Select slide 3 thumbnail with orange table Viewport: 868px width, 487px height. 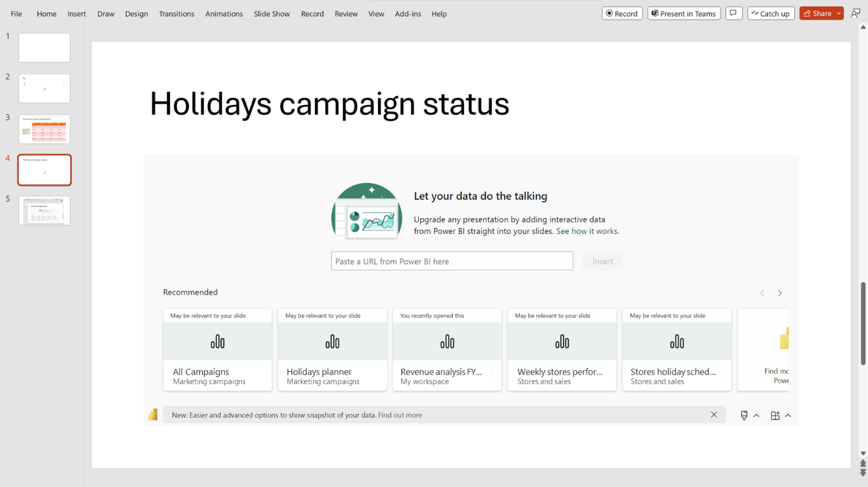click(45, 129)
